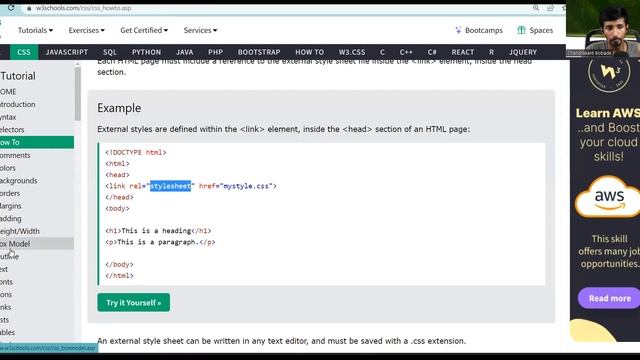Click the highlighted "stylesheet" word in code

pos(170,186)
